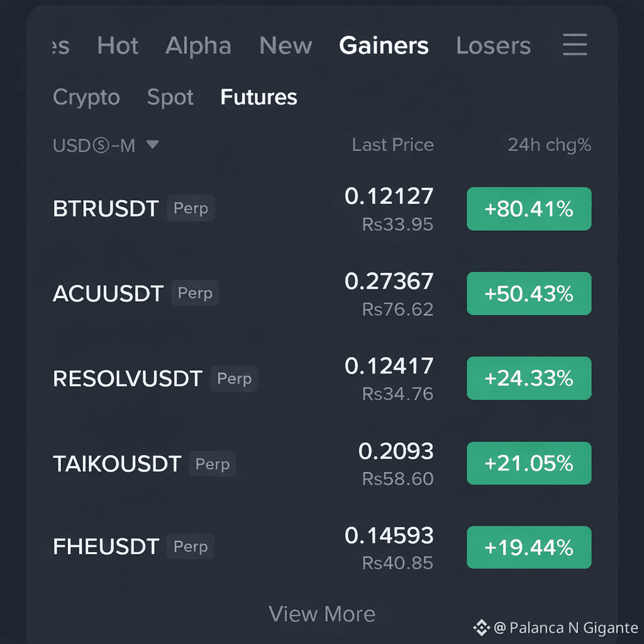
Task: Switch to the Losers tab
Action: (x=493, y=45)
